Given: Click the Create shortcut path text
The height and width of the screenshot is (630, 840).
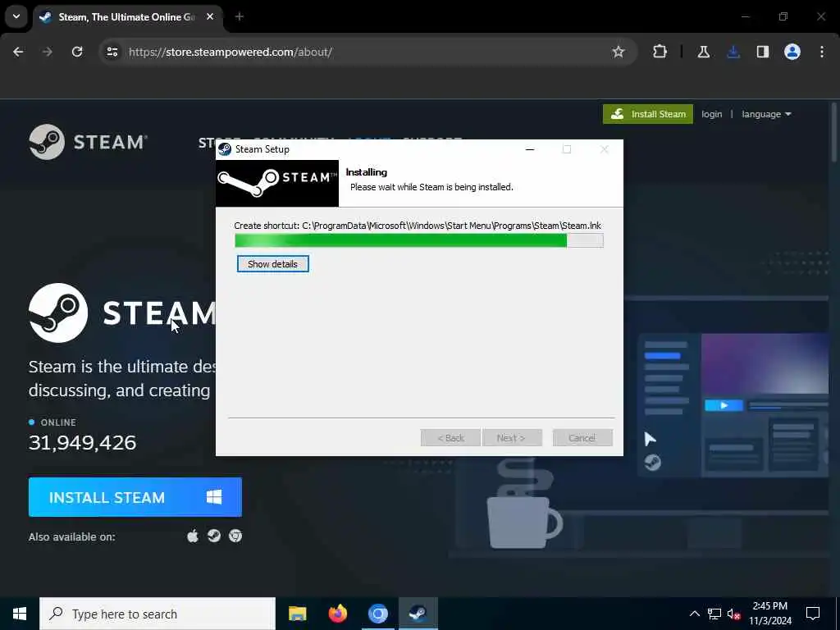Looking at the screenshot, I should click(418, 226).
